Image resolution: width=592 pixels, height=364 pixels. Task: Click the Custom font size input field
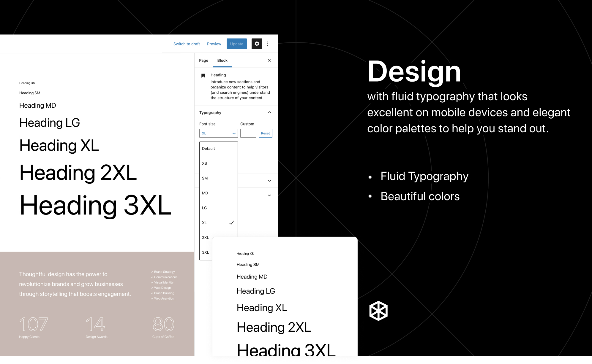tap(248, 133)
